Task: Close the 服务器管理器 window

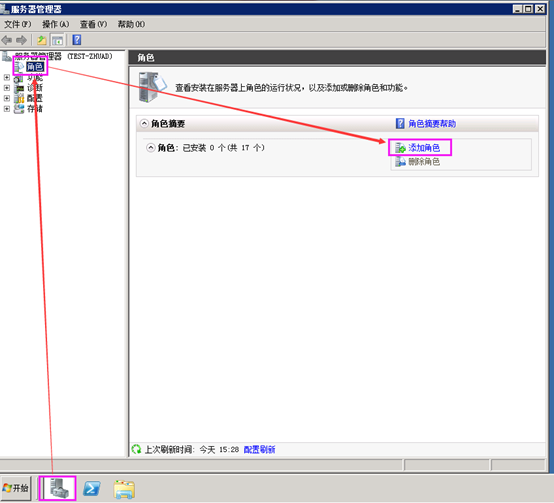Action: [540, 9]
